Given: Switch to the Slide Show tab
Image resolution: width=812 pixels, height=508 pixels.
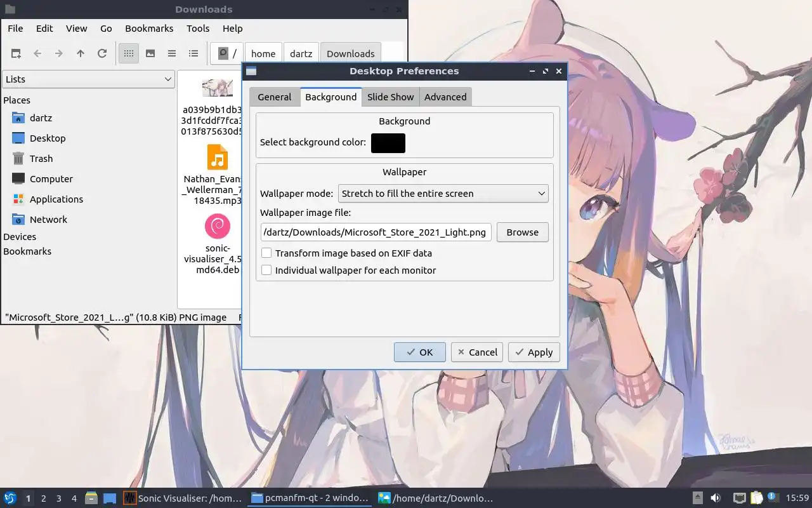Looking at the screenshot, I should click(x=390, y=97).
